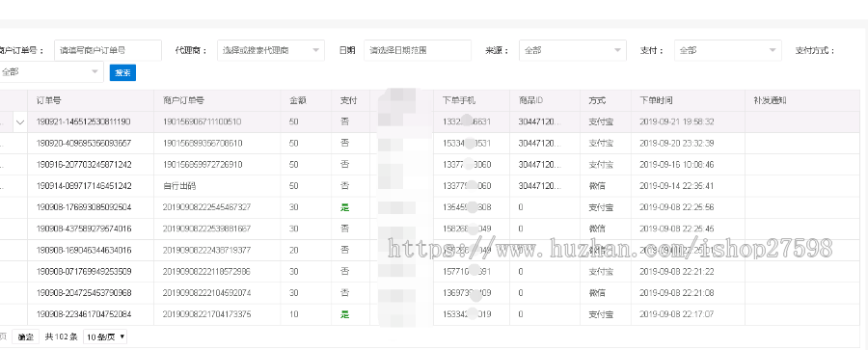
Task: Focus the 商户订单号 input field
Action: tap(108, 50)
